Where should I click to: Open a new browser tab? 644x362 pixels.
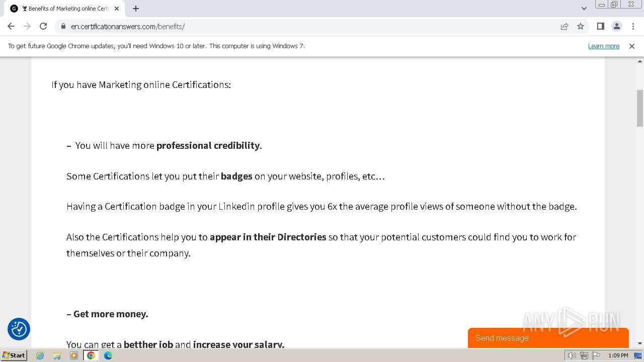[x=136, y=8]
